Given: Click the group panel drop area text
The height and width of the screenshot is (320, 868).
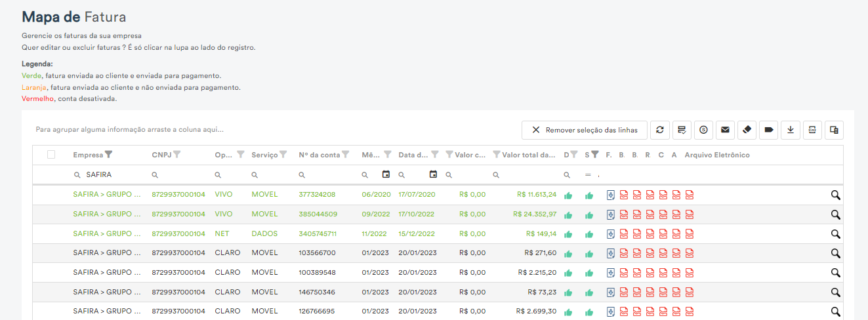Looking at the screenshot, I should point(129,130).
